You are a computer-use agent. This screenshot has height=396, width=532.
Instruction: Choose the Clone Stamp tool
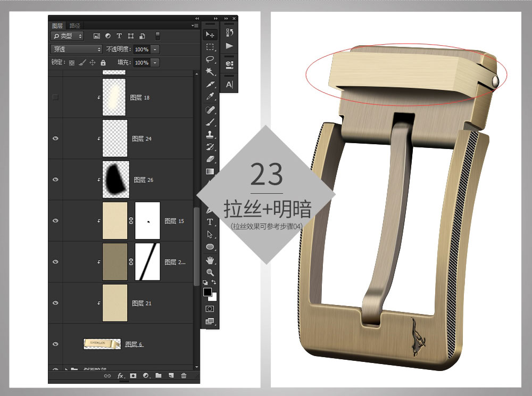pyautogui.click(x=210, y=134)
